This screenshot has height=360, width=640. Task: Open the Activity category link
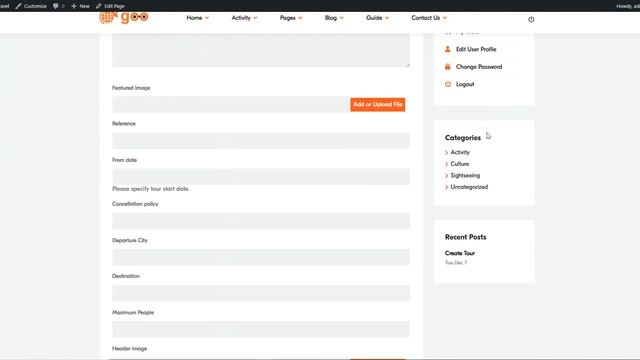point(460,152)
